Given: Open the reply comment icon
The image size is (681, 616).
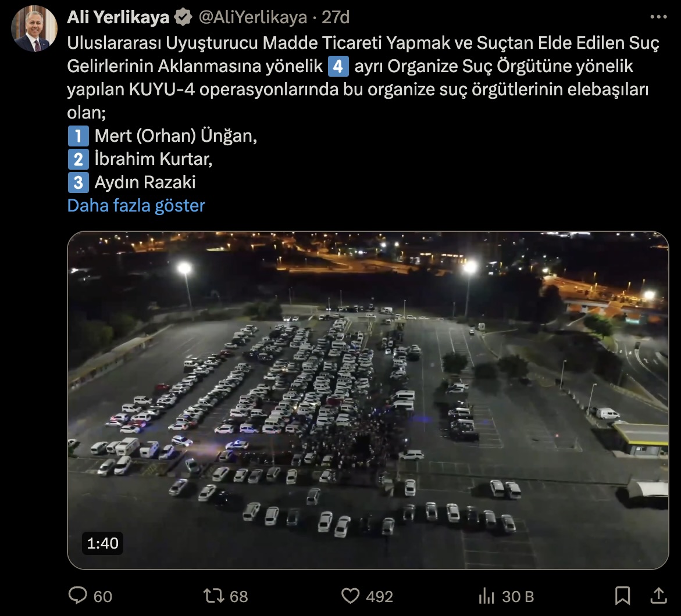Looking at the screenshot, I should [x=78, y=595].
